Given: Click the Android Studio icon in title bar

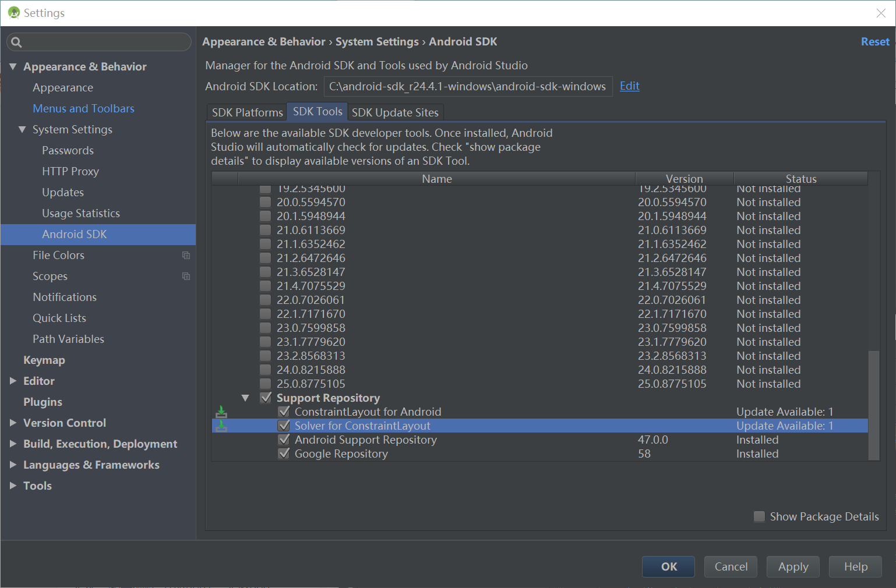Looking at the screenshot, I should pyautogui.click(x=14, y=13).
